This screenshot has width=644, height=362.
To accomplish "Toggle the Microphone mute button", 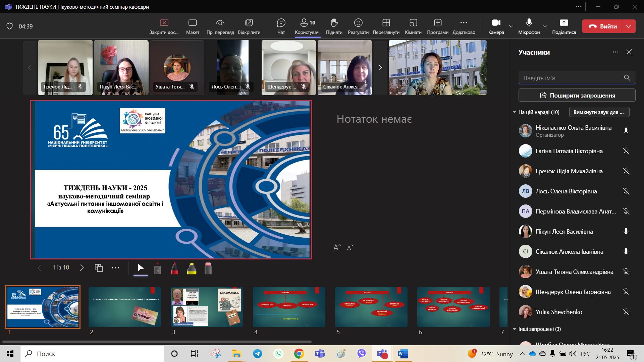I will 529,26.
